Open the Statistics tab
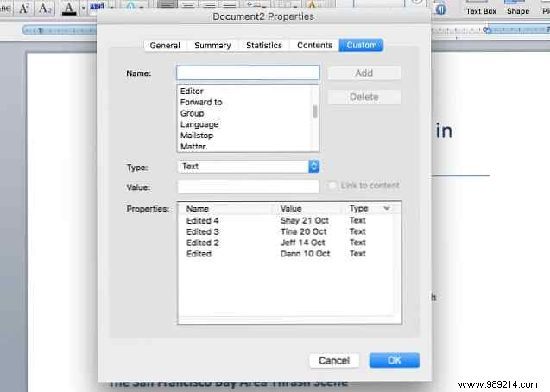This screenshot has height=392, width=550. pyautogui.click(x=264, y=45)
